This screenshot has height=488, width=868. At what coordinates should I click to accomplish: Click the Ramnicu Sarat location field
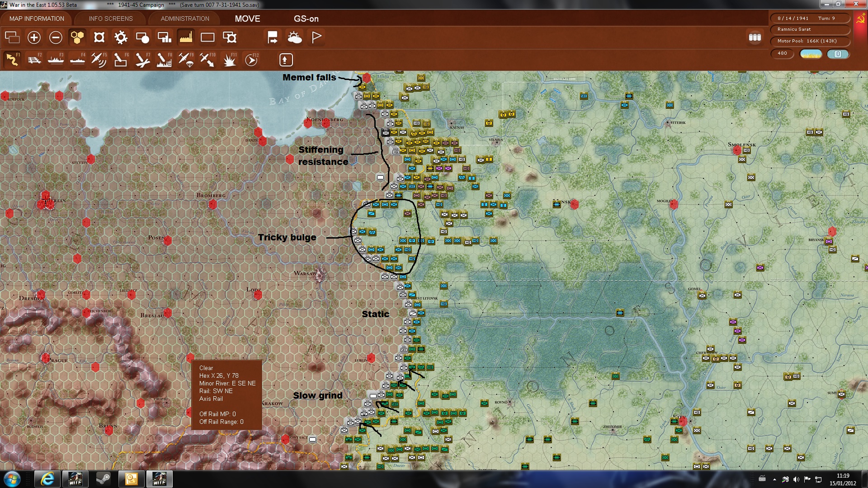[x=810, y=29]
